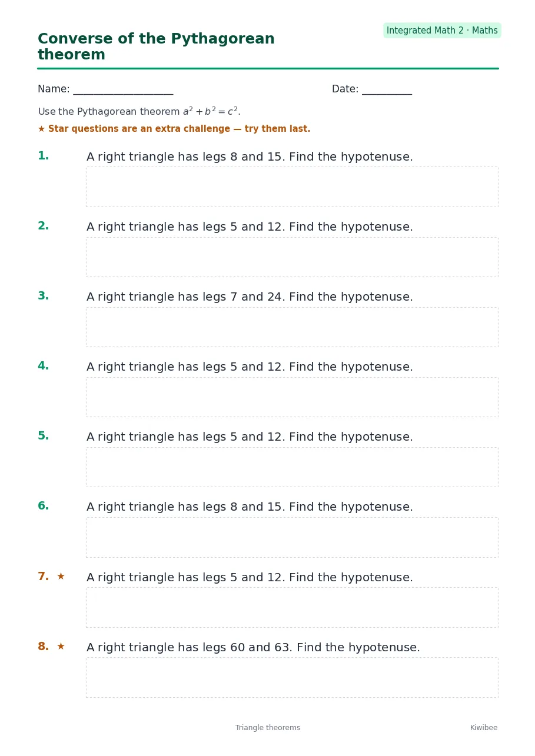
Task: Click the Date blank line
Action: pos(387,89)
